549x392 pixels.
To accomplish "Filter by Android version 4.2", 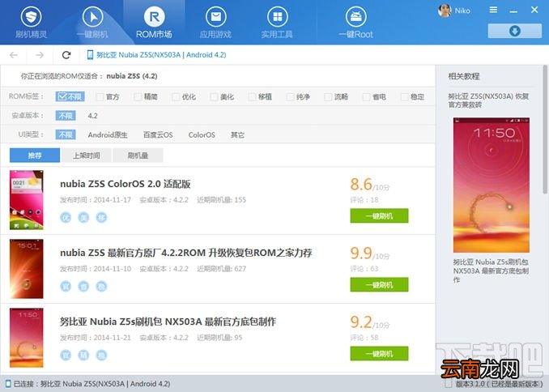I will 93,116.
